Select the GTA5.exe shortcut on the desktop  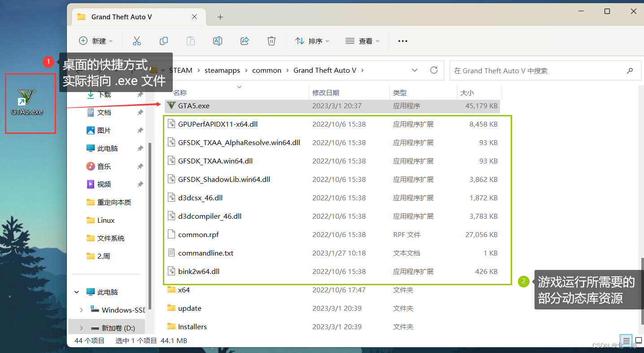pyautogui.click(x=27, y=103)
